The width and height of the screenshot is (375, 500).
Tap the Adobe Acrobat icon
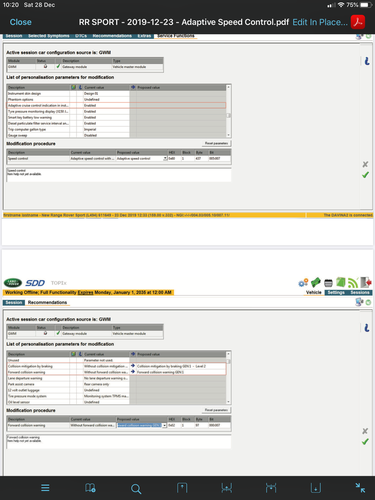click(358, 22)
